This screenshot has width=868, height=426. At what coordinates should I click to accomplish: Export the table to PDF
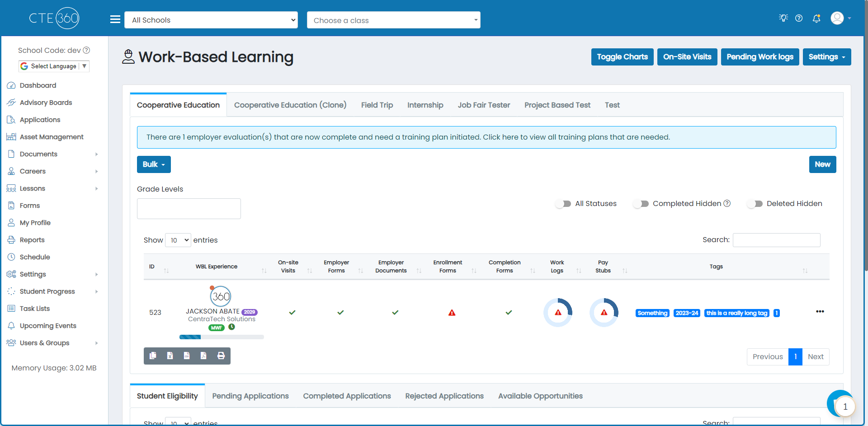(x=203, y=356)
